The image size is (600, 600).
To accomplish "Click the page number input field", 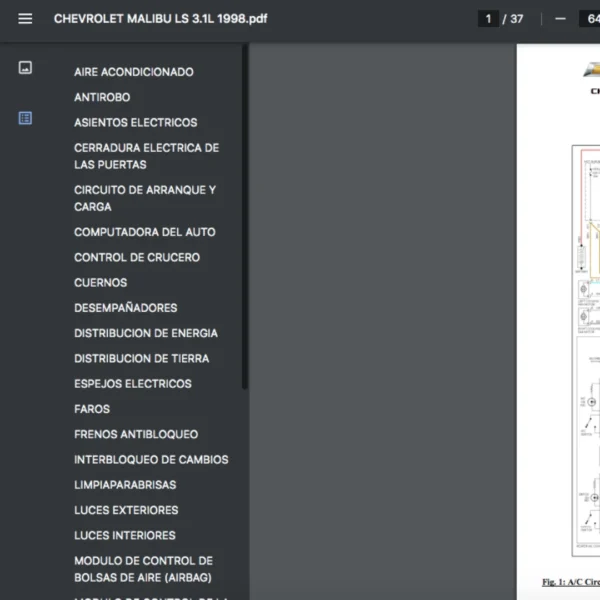I will click(488, 19).
